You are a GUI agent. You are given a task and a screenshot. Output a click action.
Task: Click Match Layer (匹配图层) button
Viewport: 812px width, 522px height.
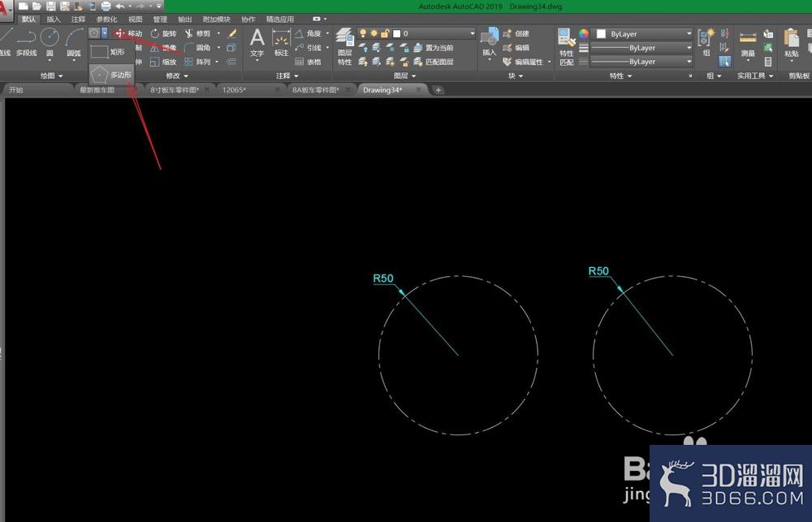pos(434,62)
